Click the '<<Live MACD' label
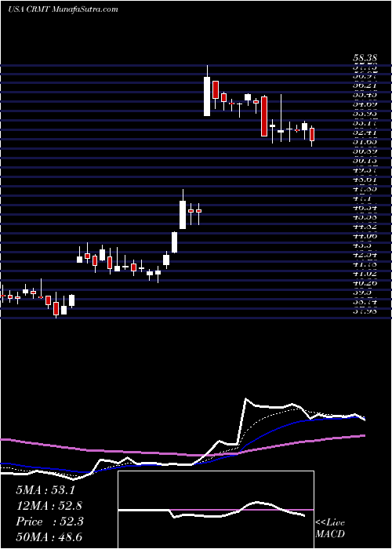This screenshot has width=392, height=549. pyautogui.click(x=330, y=529)
